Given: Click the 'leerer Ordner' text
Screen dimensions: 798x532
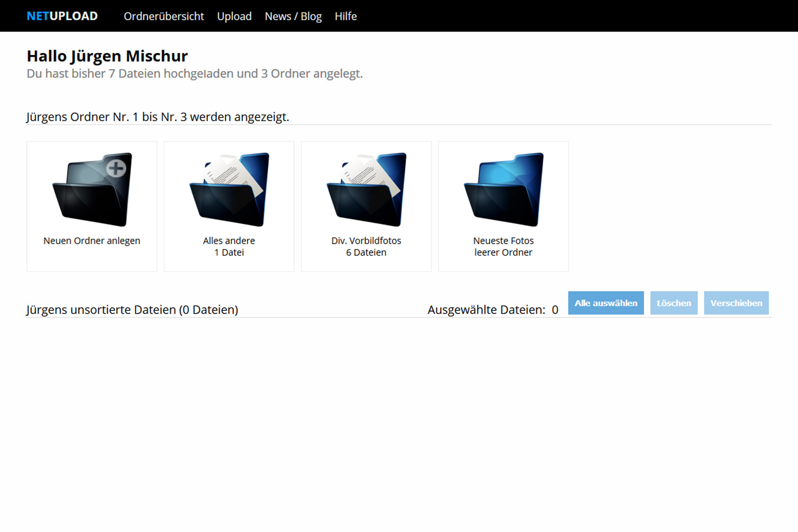Looking at the screenshot, I should 503,253.
